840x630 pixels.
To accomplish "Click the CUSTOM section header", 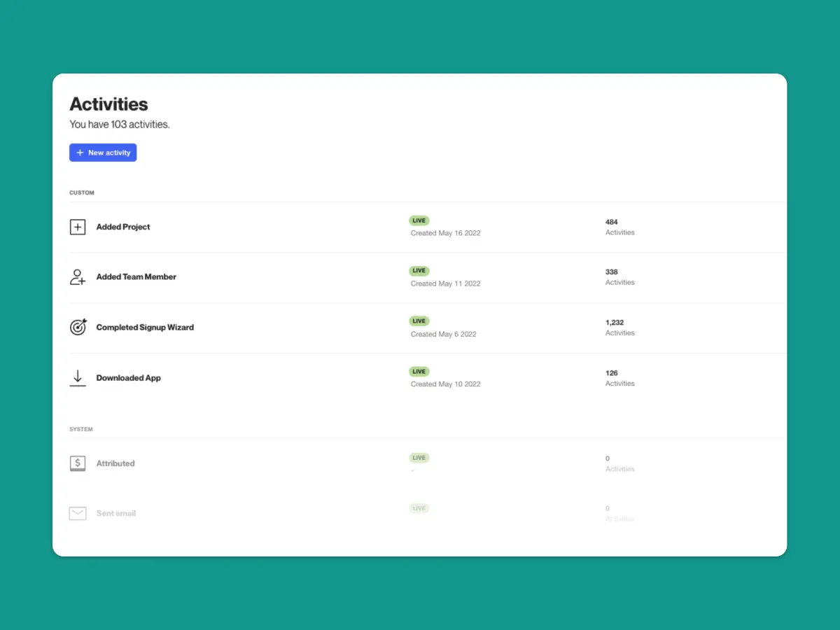I will point(82,192).
